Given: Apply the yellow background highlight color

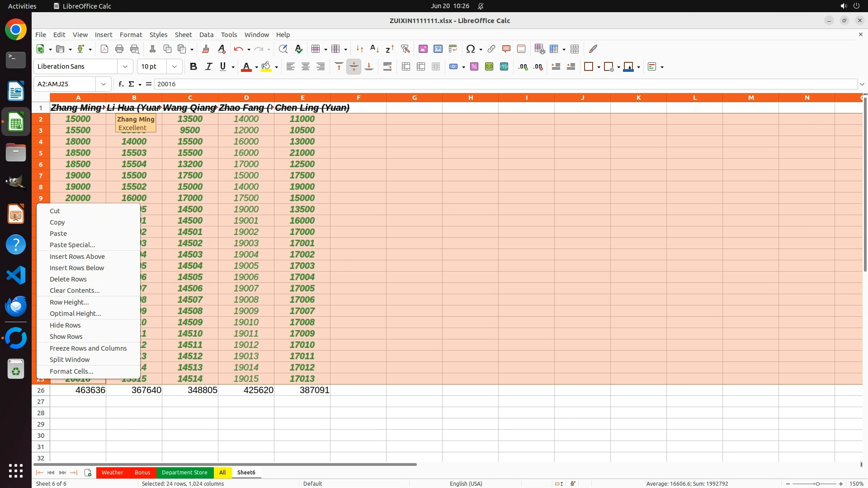Looking at the screenshot, I should (266, 66).
